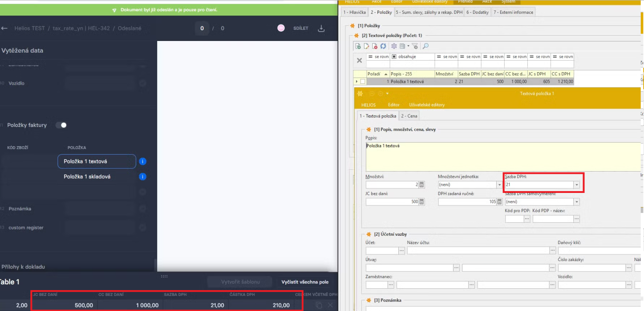Open search with the magnifier icon
This screenshot has width=644, height=311.
pyautogui.click(x=425, y=46)
